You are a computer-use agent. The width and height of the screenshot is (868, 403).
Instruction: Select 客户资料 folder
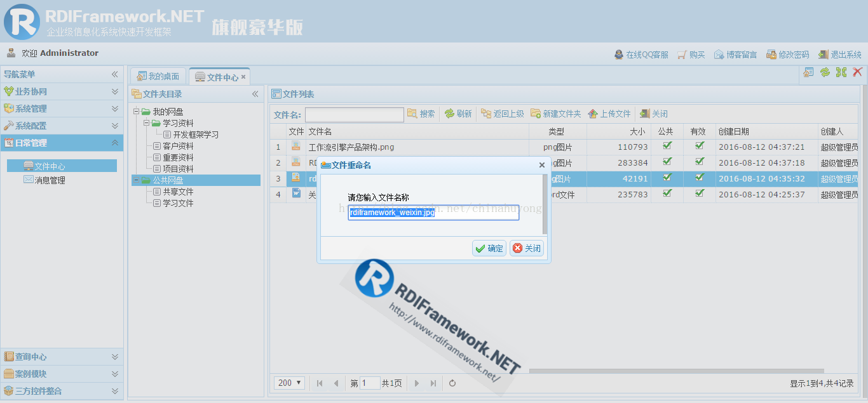(179, 146)
